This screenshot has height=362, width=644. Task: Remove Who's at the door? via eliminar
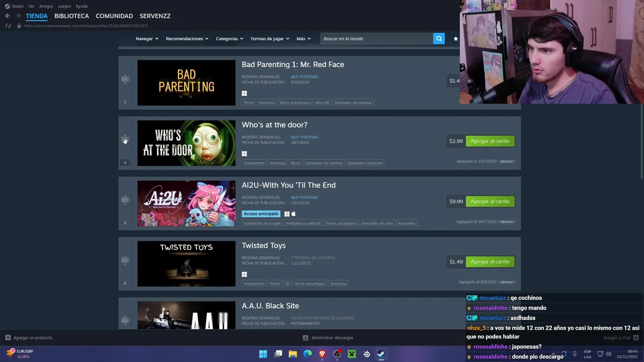pyautogui.click(x=507, y=161)
